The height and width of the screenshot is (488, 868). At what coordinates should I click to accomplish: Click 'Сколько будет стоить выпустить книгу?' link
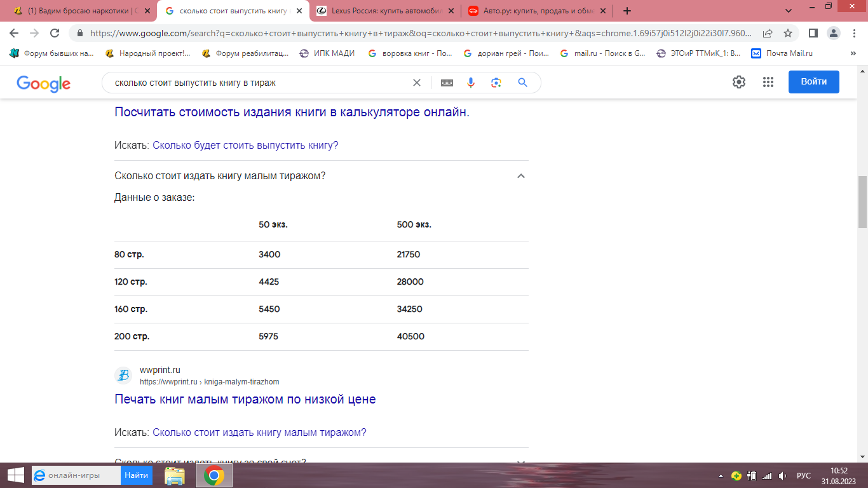tap(245, 146)
